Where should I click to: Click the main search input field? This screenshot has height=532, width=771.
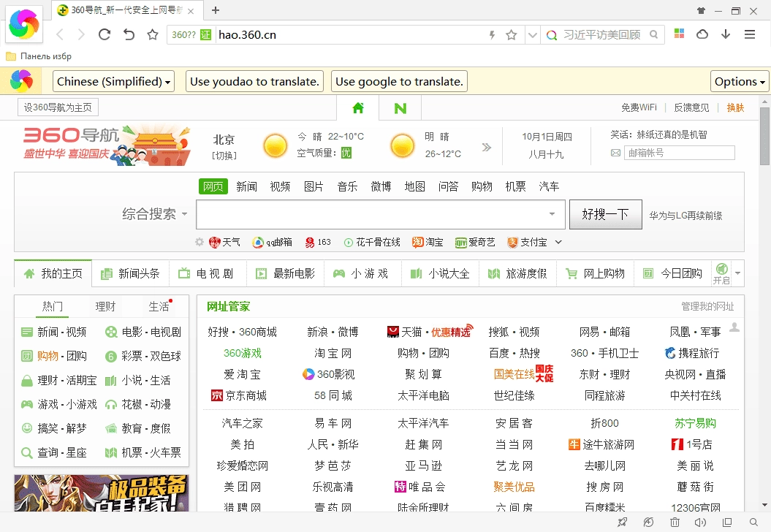click(381, 214)
